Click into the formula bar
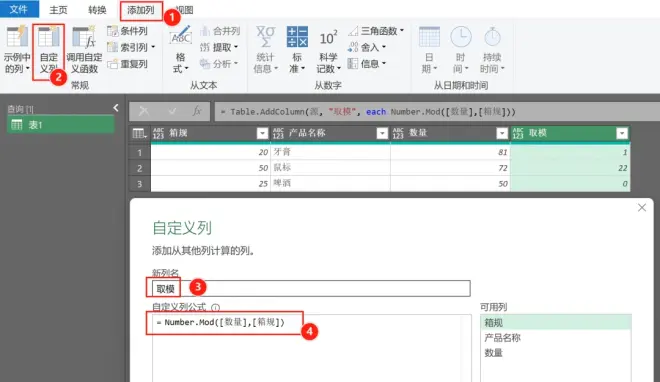The width and height of the screenshot is (660, 382). click(x=437, y=112)
